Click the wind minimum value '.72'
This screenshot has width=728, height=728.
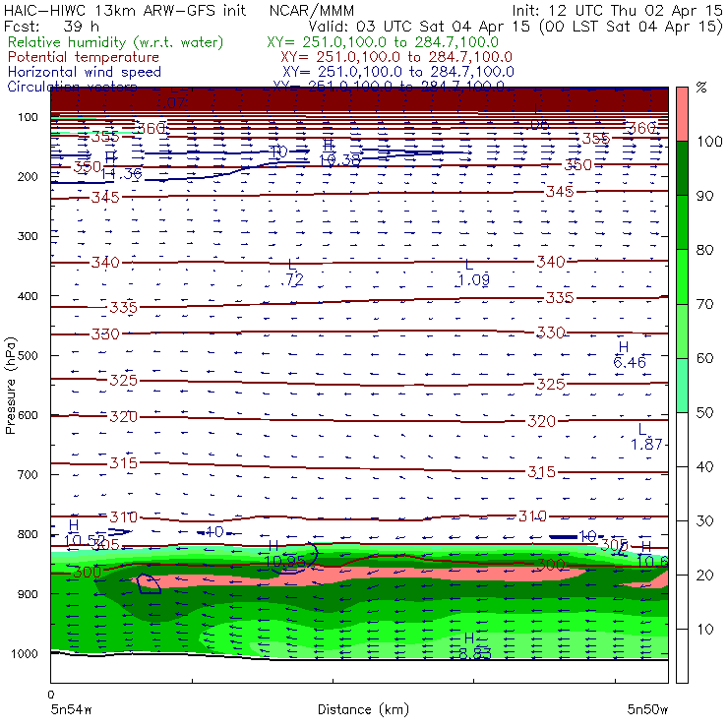(292, 279)
